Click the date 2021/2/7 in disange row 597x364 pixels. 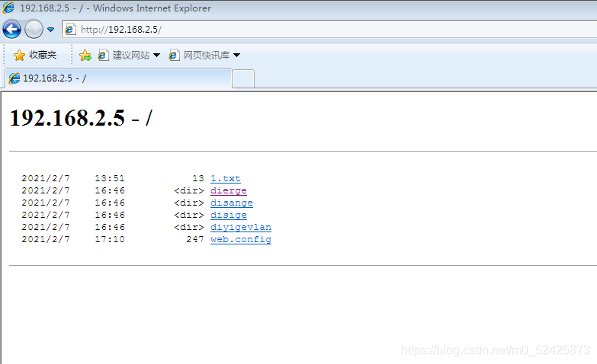tap(46, 203)
